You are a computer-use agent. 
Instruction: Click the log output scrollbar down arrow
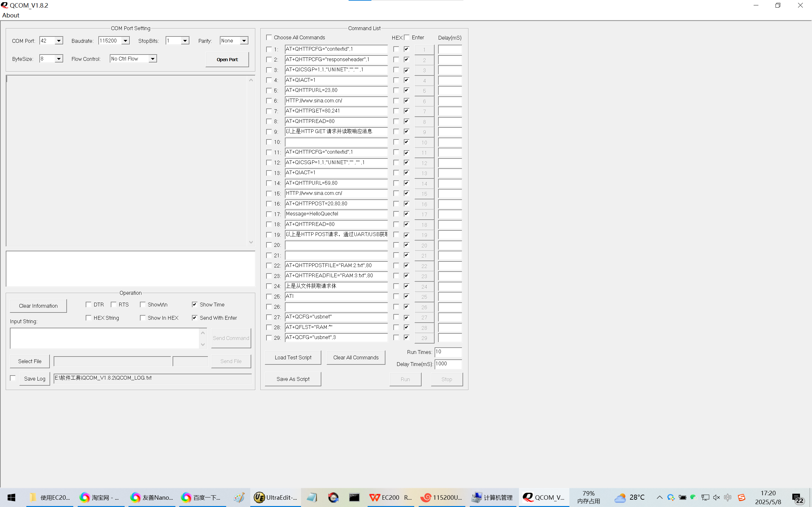click(251, 242)
